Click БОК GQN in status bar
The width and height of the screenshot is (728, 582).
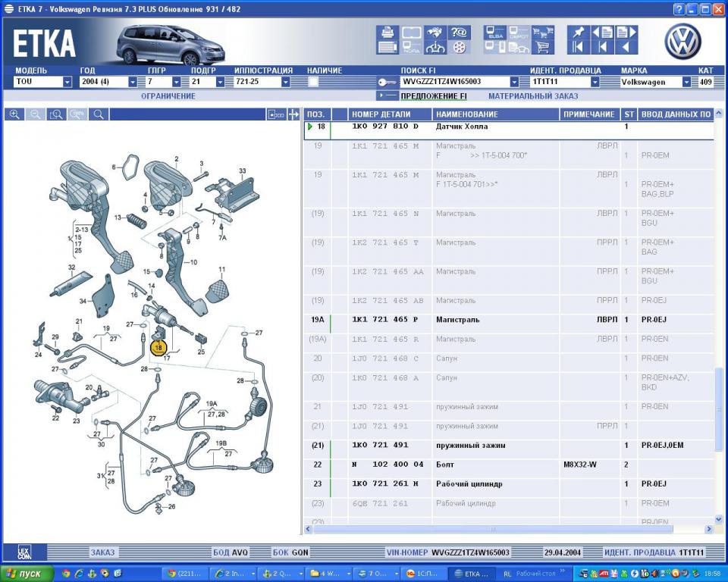(x=290, y=552)
